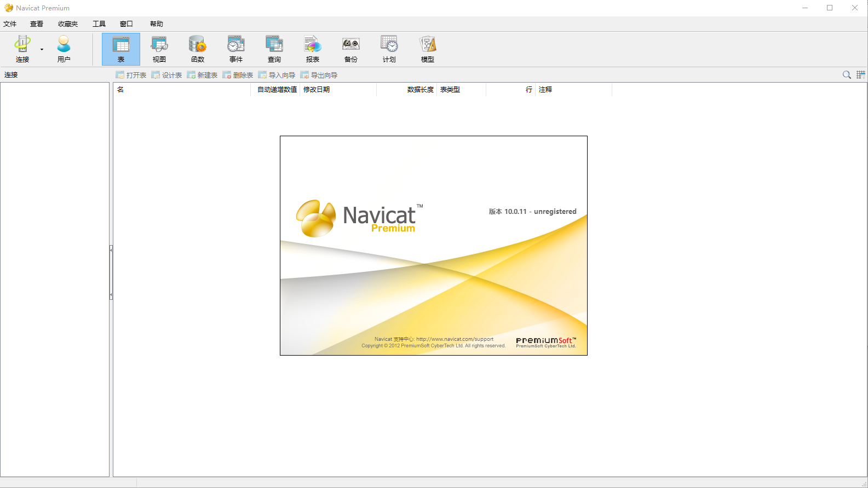Click the 连接 pane header label
The height and width of the screenshot is (488, 868).
[12, 75]
